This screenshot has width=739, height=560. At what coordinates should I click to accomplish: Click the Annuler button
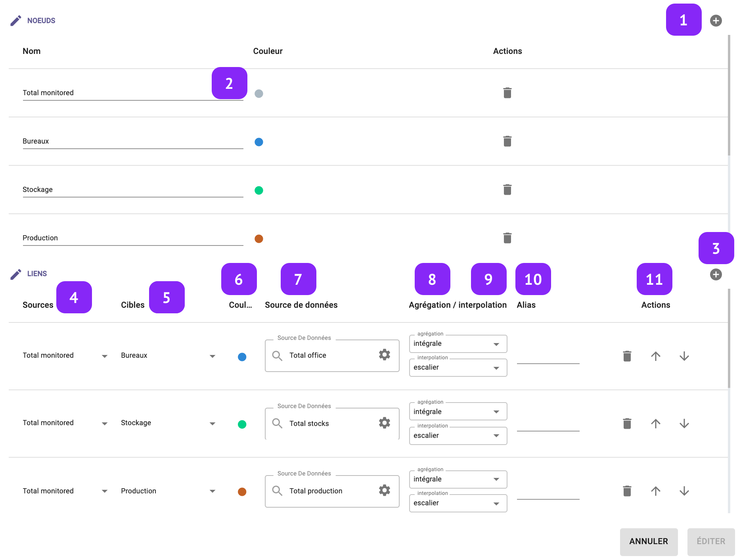(648, 541)
